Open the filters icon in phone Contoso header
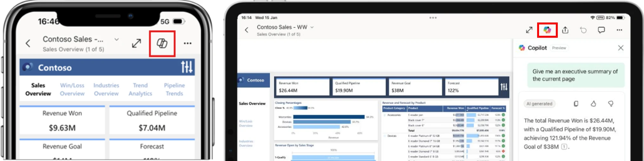 tap(186, 67)
